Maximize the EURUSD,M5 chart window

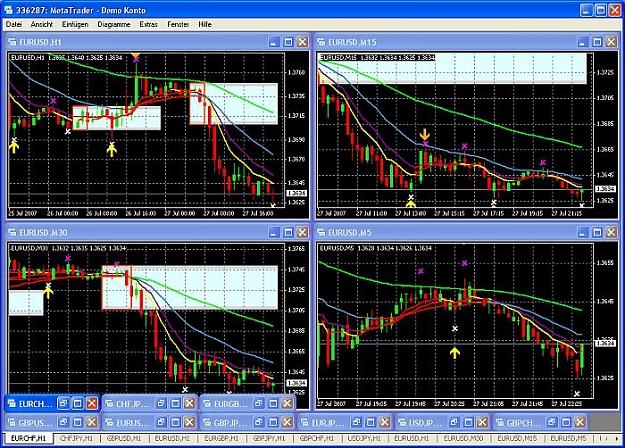pyautogui.click(x=597, y=232)
